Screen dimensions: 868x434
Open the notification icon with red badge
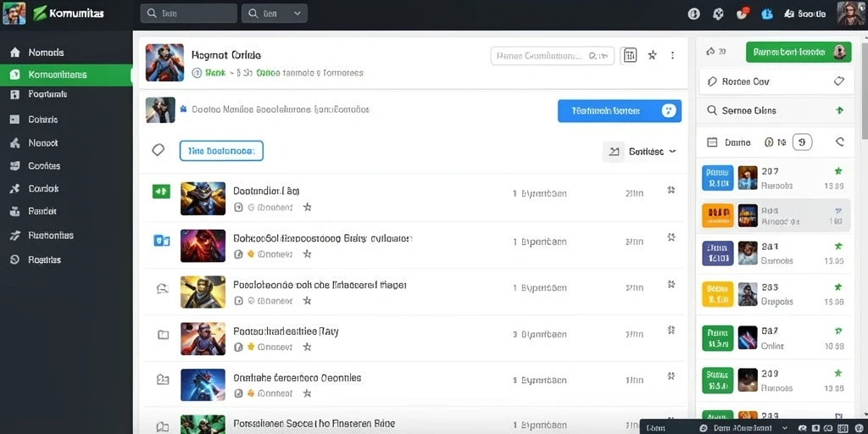743,14
